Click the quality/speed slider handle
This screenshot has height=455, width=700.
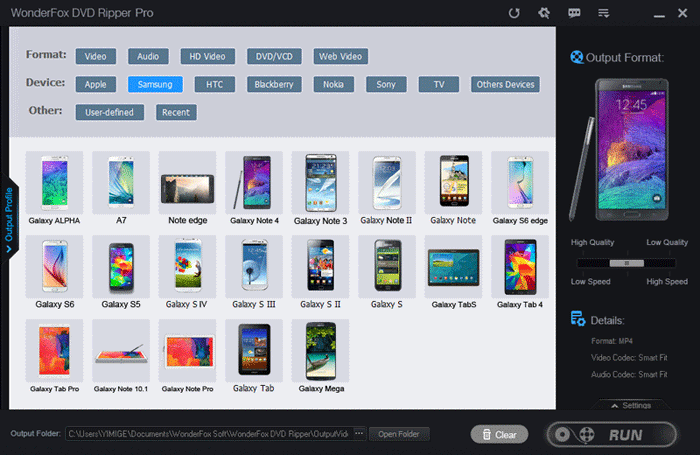627,263
